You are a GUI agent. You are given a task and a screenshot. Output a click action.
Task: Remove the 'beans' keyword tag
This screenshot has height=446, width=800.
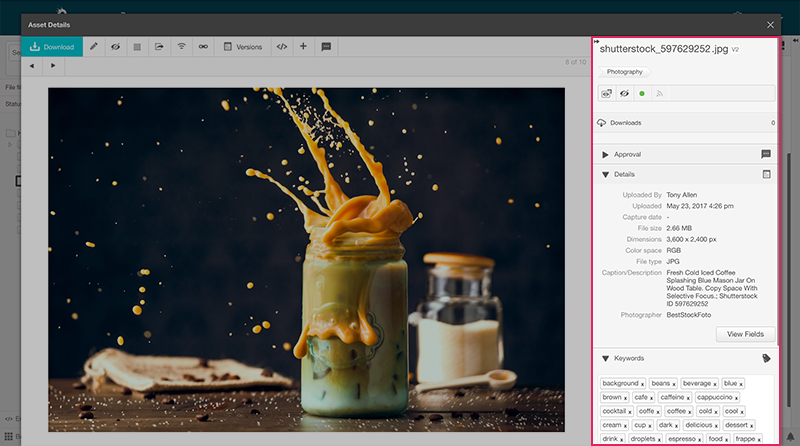674,384
